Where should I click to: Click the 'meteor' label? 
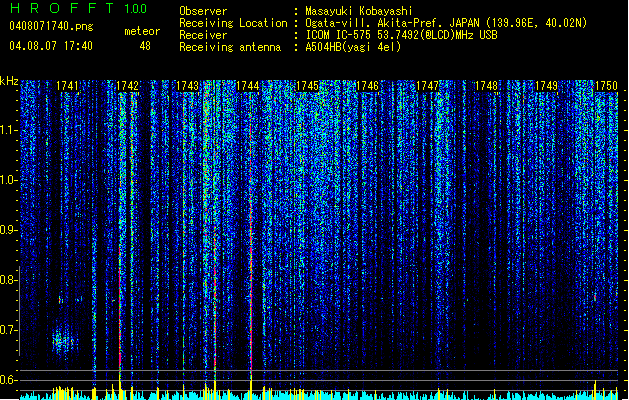pos(142,31)
